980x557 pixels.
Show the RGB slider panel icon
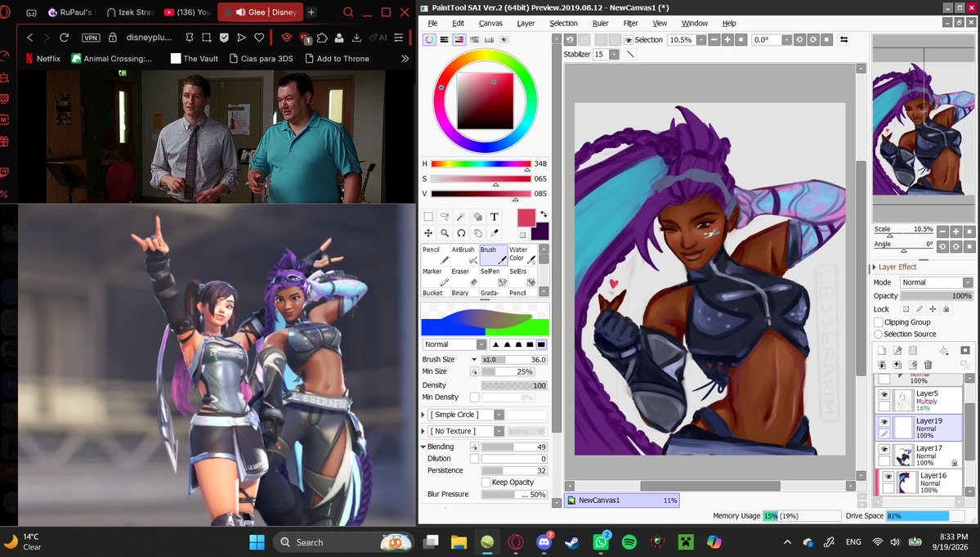(x=444, y=39)
